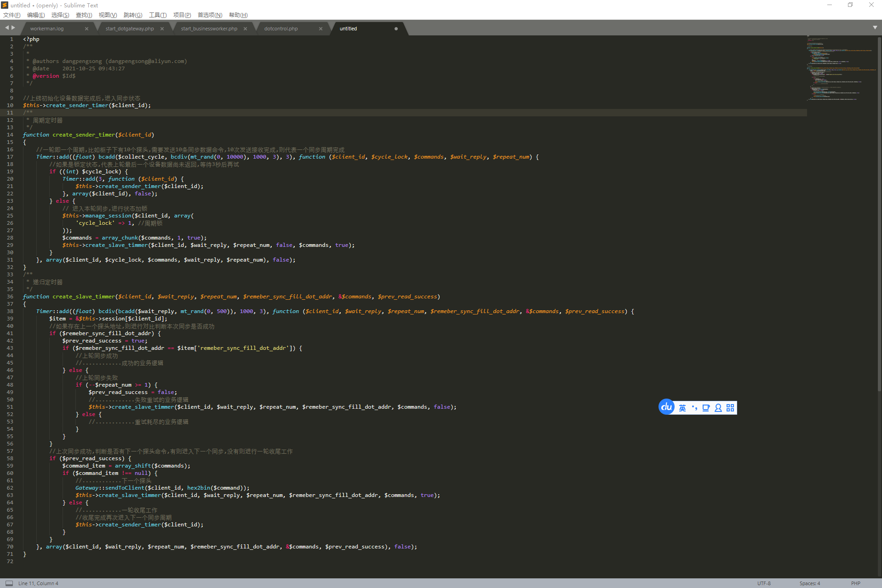Open the 项目(P) menu

(182, 15)
